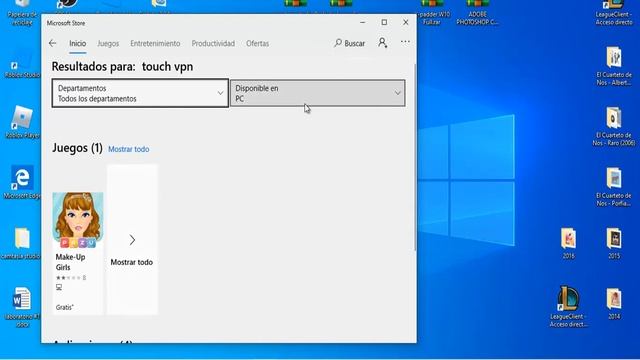Open the Ofertas tab

point(258,43)
